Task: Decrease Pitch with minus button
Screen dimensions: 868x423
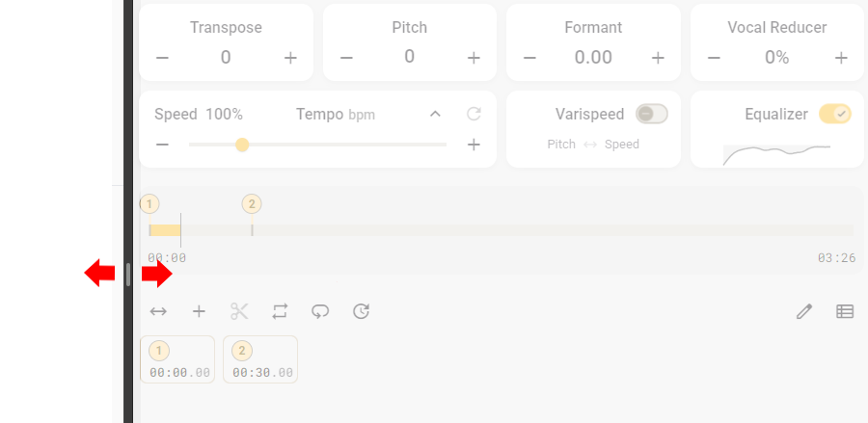Action: pyautogui.click(x=346, y=58)
